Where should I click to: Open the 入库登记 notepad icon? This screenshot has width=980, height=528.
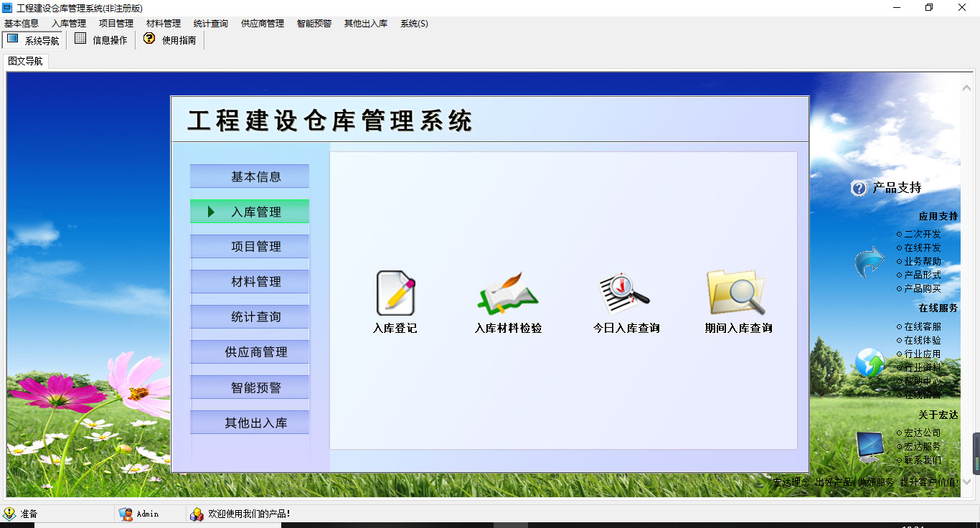tap(395, 293)
